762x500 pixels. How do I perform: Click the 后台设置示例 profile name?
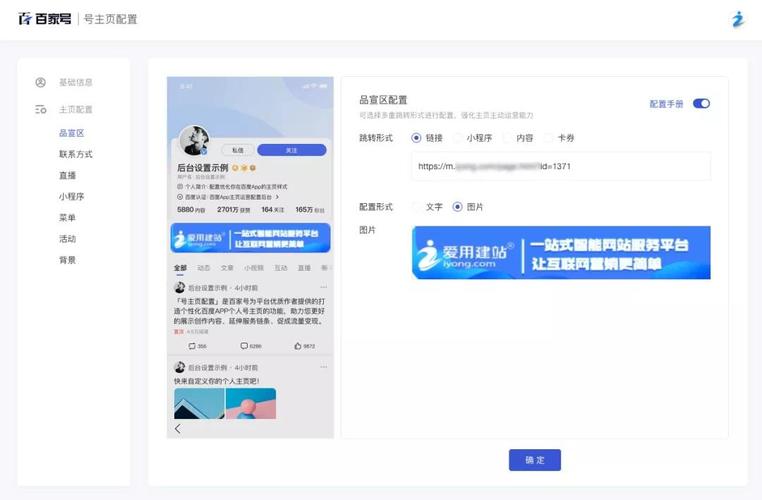(x=203, y=168)
